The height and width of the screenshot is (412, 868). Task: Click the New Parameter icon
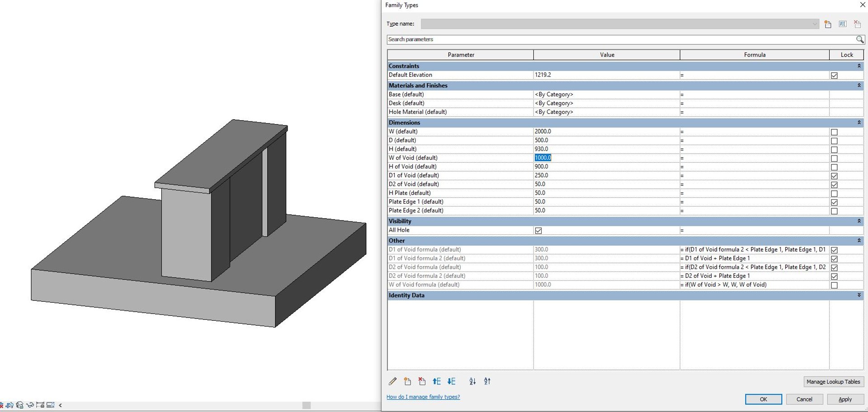tap(407, 381)
